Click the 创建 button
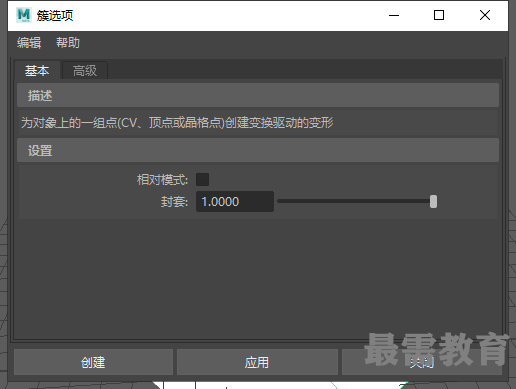516x389 pixels. point(93,362)
